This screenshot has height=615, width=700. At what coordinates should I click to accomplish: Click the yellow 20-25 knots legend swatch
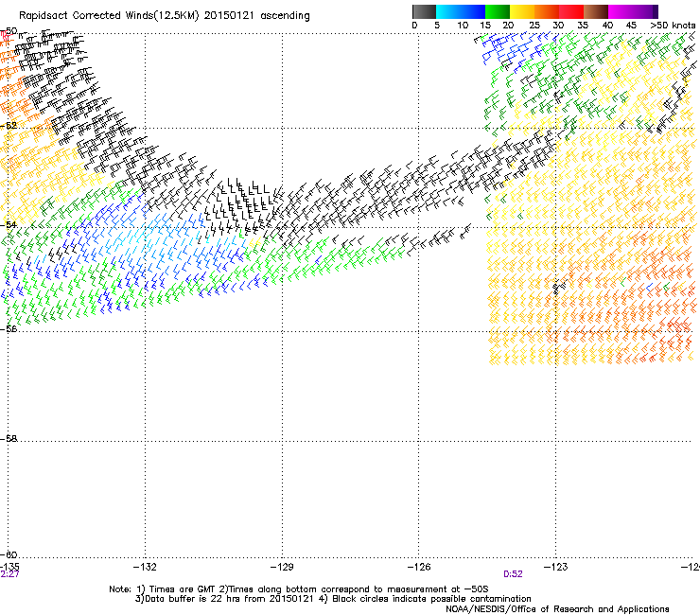tap(522, 11)
